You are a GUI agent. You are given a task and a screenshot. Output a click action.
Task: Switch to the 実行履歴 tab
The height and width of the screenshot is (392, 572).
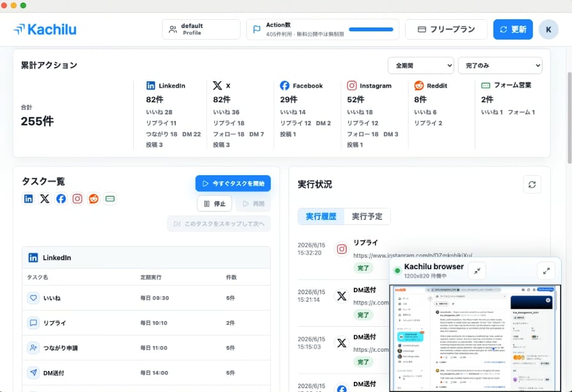click(x=321, y=216)
